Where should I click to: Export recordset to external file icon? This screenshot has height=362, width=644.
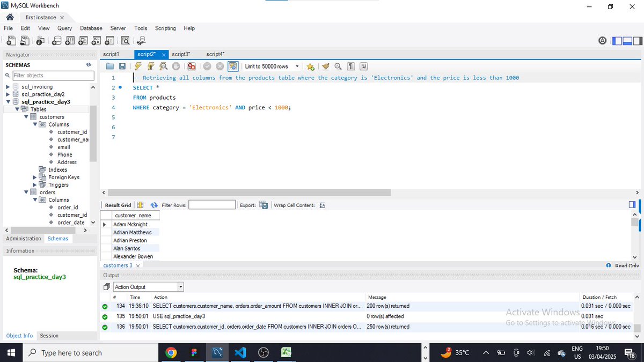point(264,205)
